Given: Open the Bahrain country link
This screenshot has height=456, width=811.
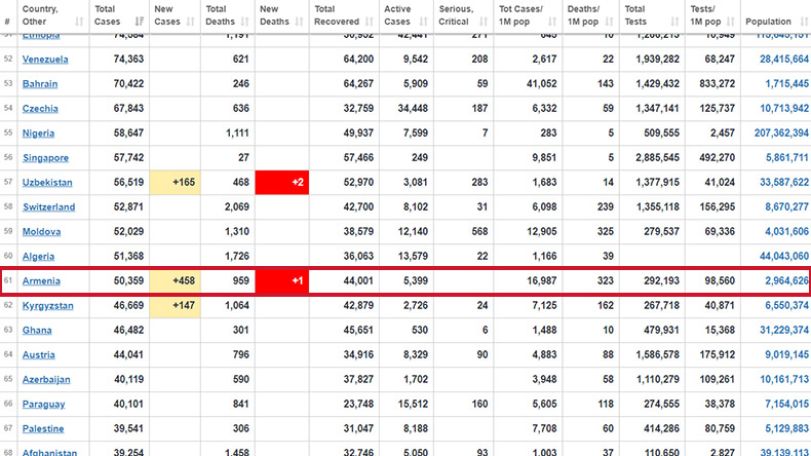Looking at the screenshot, I should point(40,84).
